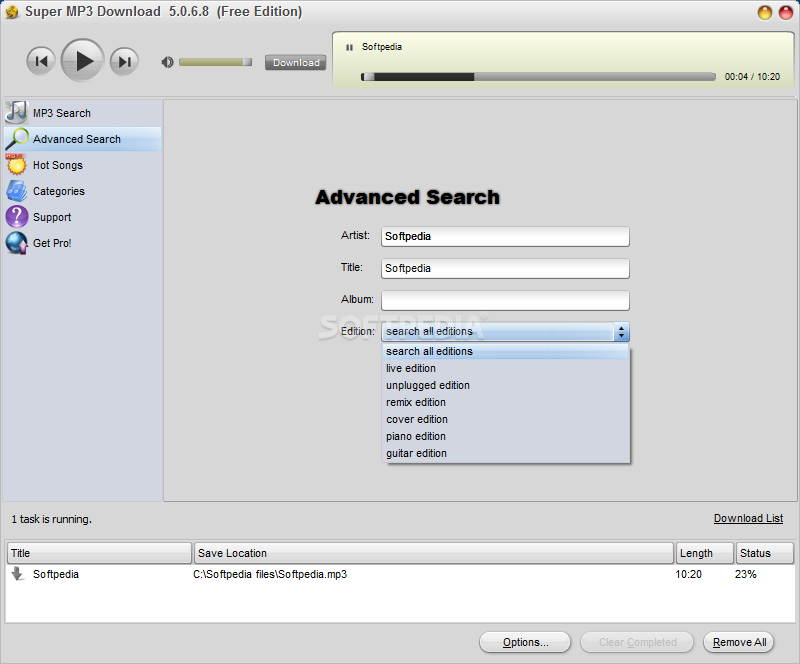Sort by Length column header
The width and height of the screenshot is (800, 664).
point(705,553)
